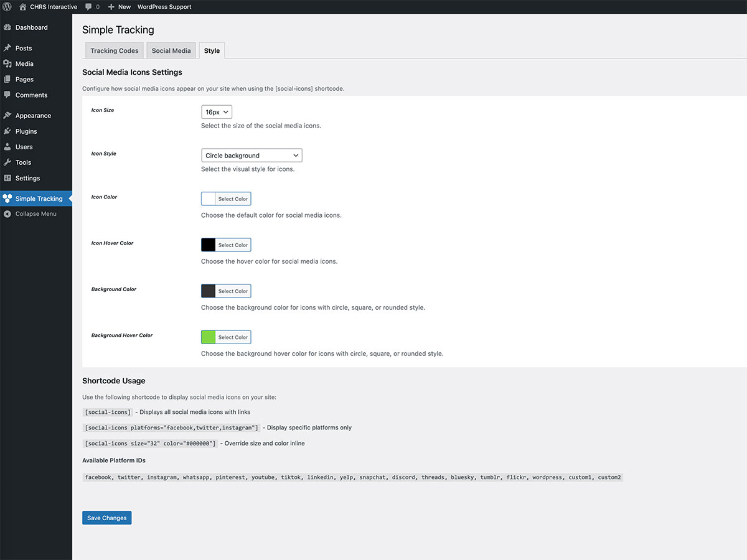Screen dimensions: 747x560
Task: Click the plain [social-icons] shortcode example
Action: (x=108, y=412)
